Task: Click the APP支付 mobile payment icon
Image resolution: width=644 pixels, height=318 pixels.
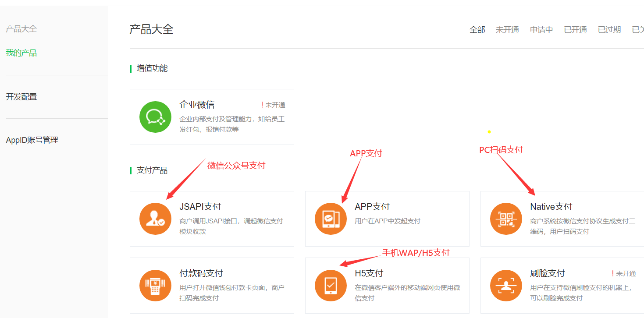Action: [x=331, y=218]
